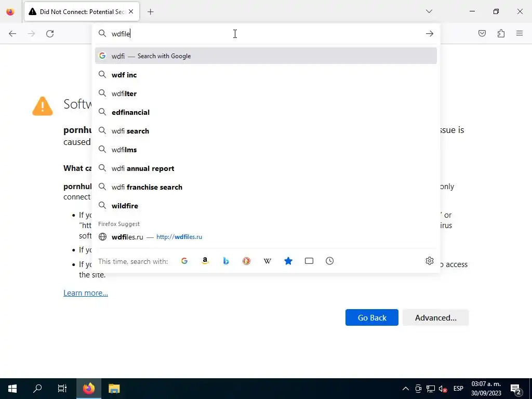
Task: Click the Go Back button
Action: [372, 317]
